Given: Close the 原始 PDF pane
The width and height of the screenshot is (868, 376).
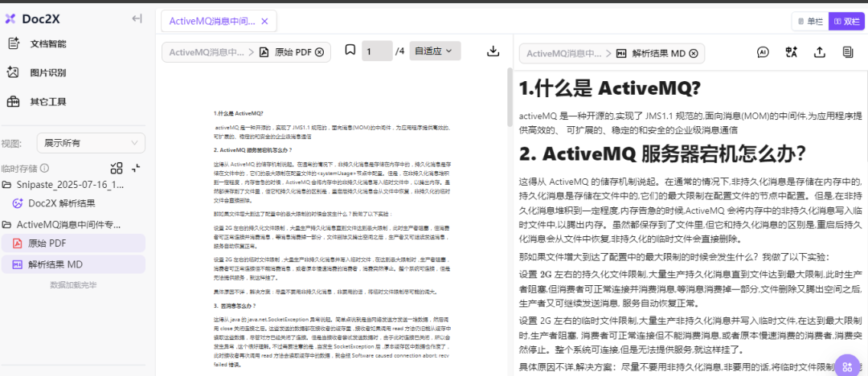Looking at the screenshot, I should coord(319,52).
